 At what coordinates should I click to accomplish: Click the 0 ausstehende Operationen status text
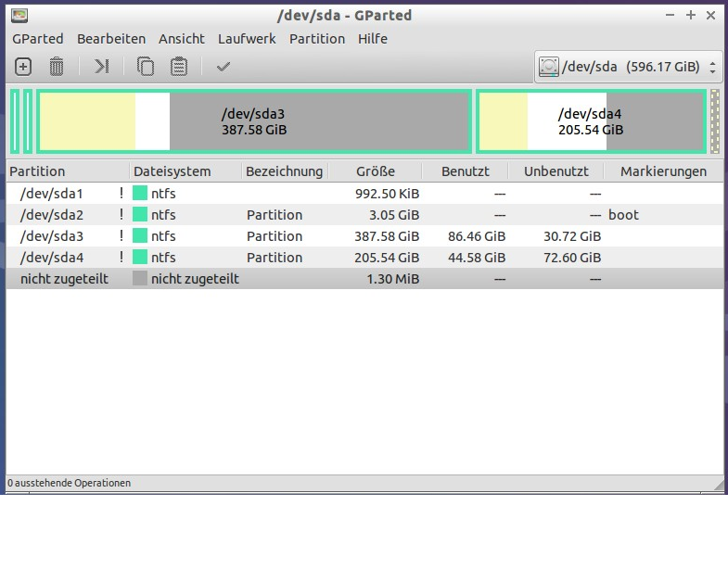coord(70,483)
